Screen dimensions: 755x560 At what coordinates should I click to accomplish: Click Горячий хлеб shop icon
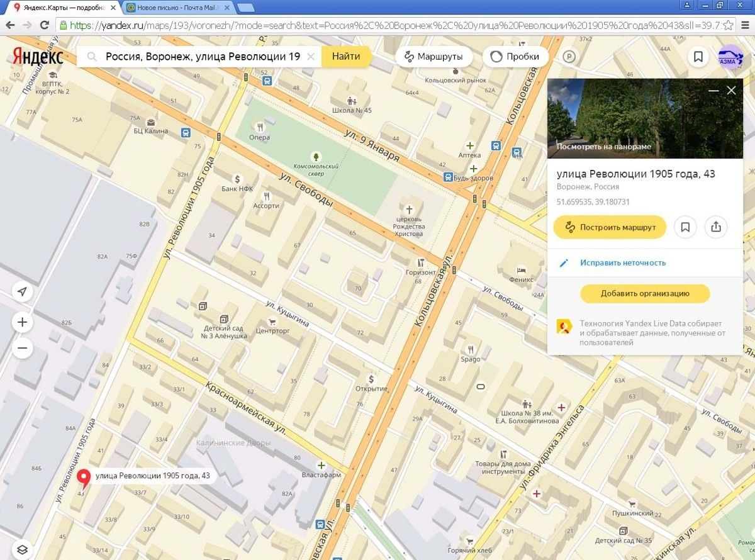click(x=469, y=540)
